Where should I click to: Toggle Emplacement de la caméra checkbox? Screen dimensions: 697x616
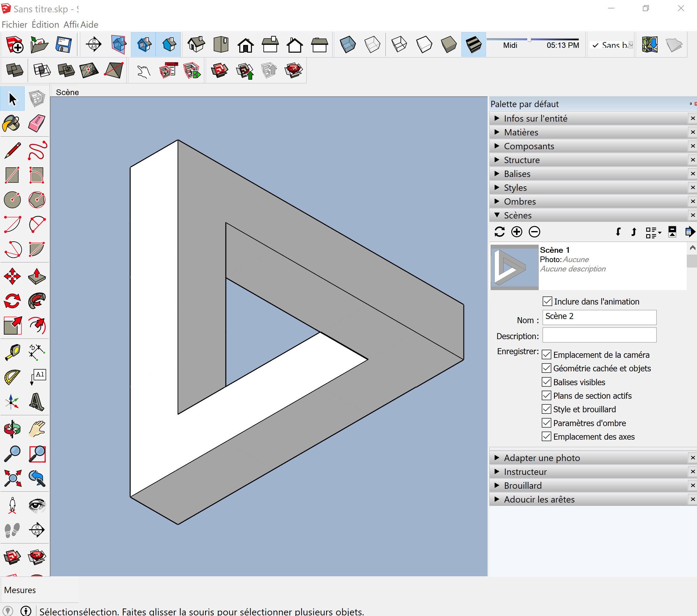point(546,354)
